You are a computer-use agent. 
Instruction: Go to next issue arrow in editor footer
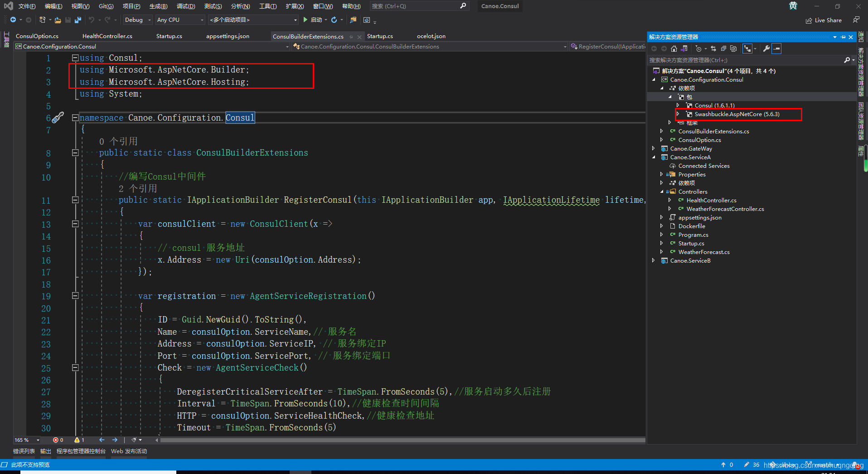[115, 440]
